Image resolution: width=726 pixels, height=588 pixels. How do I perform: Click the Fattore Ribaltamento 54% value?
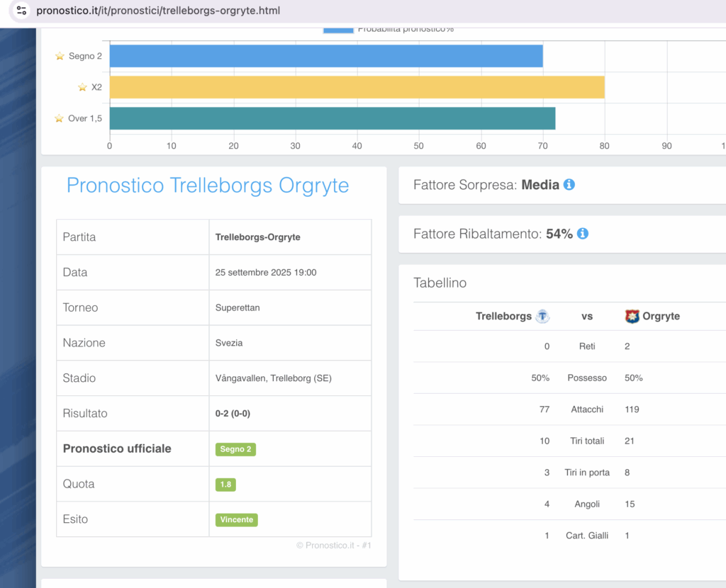559,234
